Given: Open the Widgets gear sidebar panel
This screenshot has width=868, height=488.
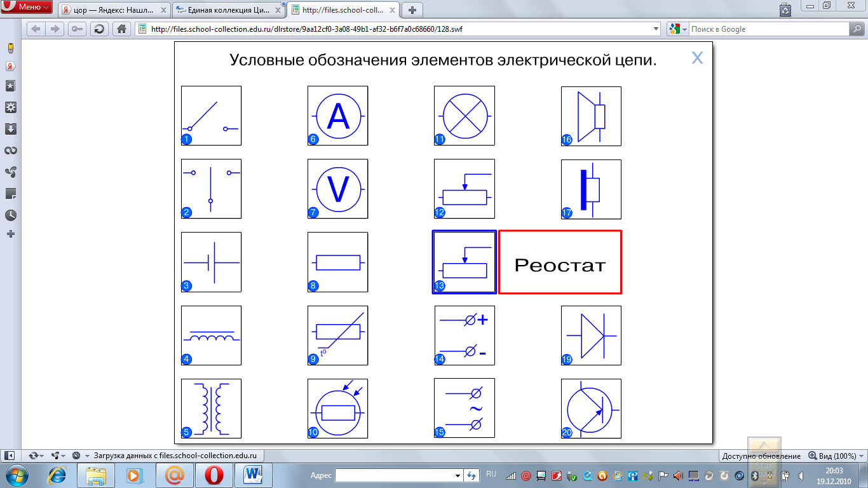Looking at the screenshot, I should click(10, 107).
